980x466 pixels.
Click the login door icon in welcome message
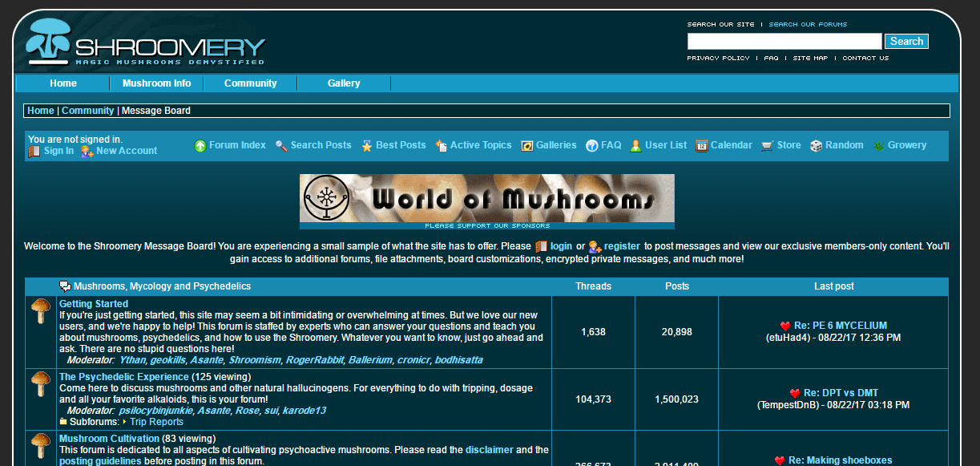[541, 247]
